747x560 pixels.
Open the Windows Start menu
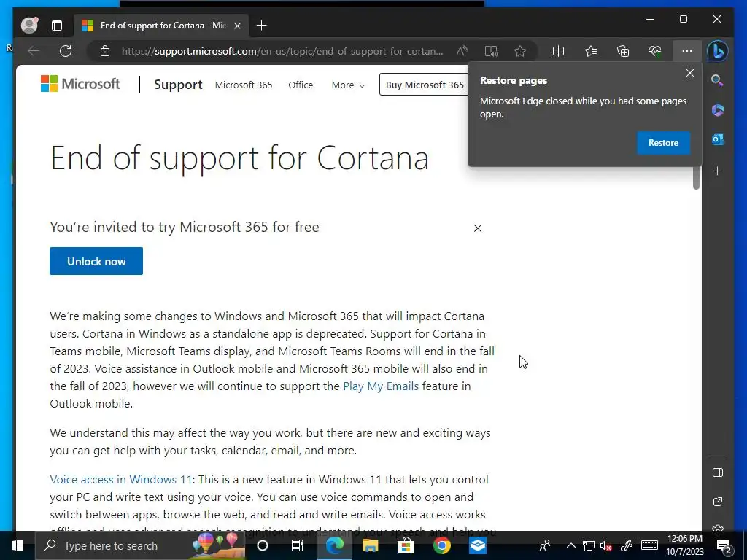pyautogui.click(x=18, y=545)
